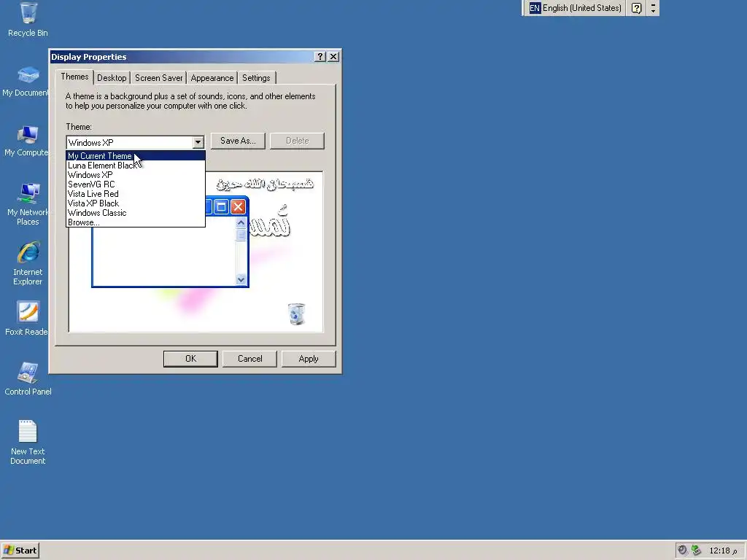Select the My Computer desktop icon
This screenshot has width=747, height=560.
point(26,141)
